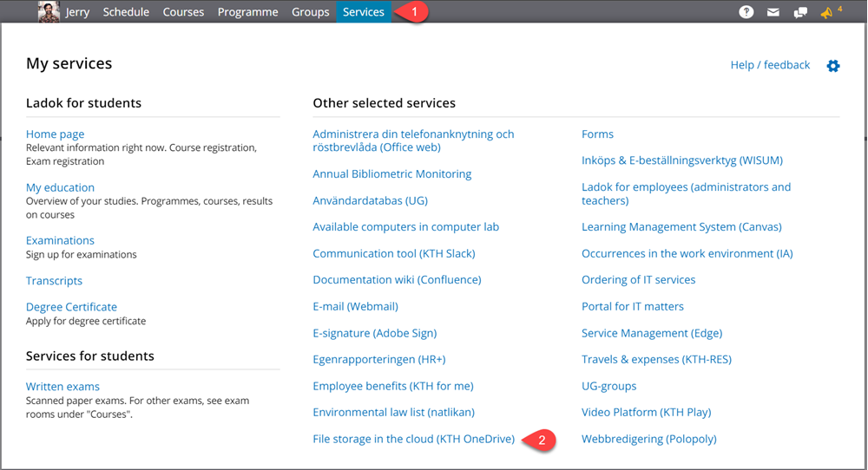The width and height of the screenshot is (868, 470).
Task: Open File storage in the cloud (KTH OneDrive)
Action: (413, 439)
